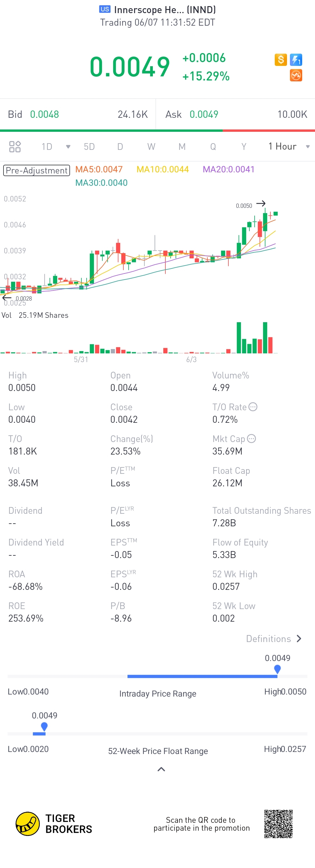Tap the orange circular chart icon

point(296,75)
